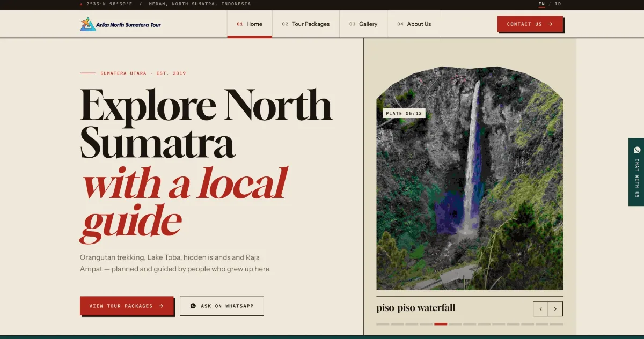644x339 pixels.
Task: Go to Tour Packages nav tab
Action: pyautogui.click(x=306, y=24)
